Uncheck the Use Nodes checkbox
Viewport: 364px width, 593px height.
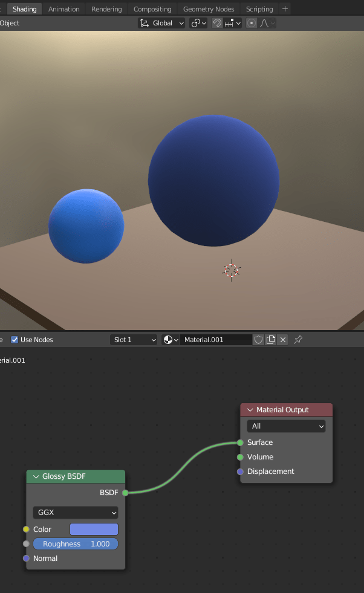click(15, 340)
